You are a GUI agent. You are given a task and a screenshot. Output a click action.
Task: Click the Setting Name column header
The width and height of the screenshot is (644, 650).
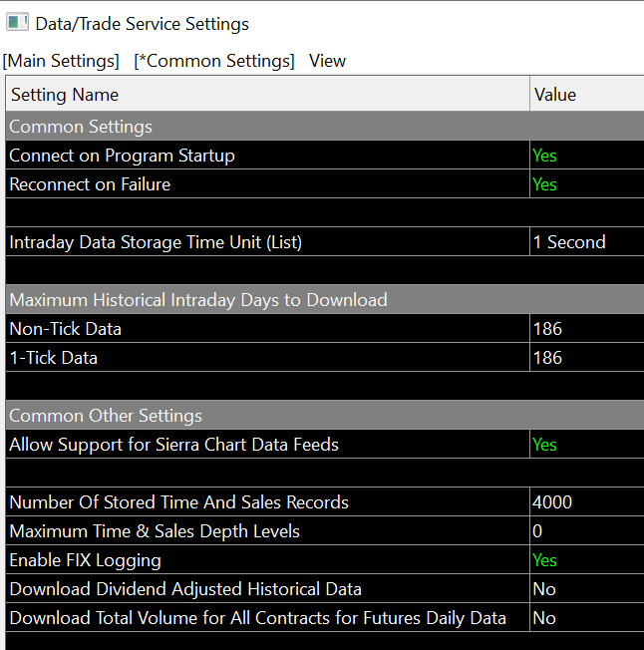tap(268, 95)
